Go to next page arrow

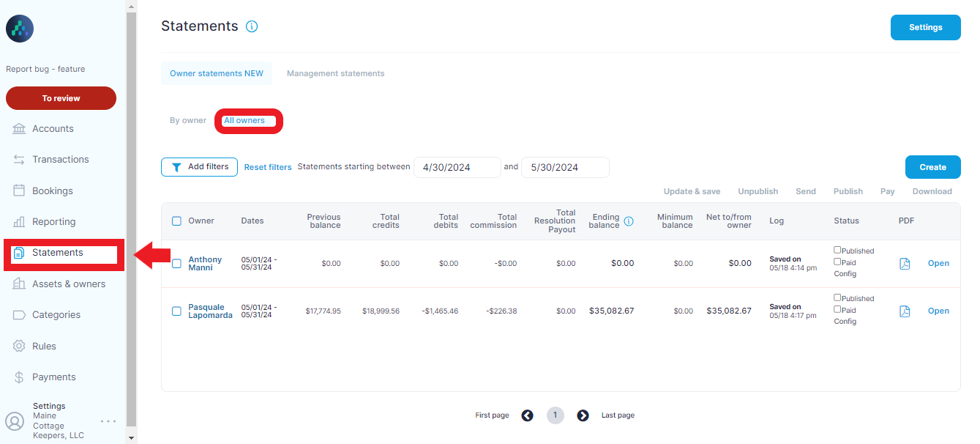pos(583,415)
